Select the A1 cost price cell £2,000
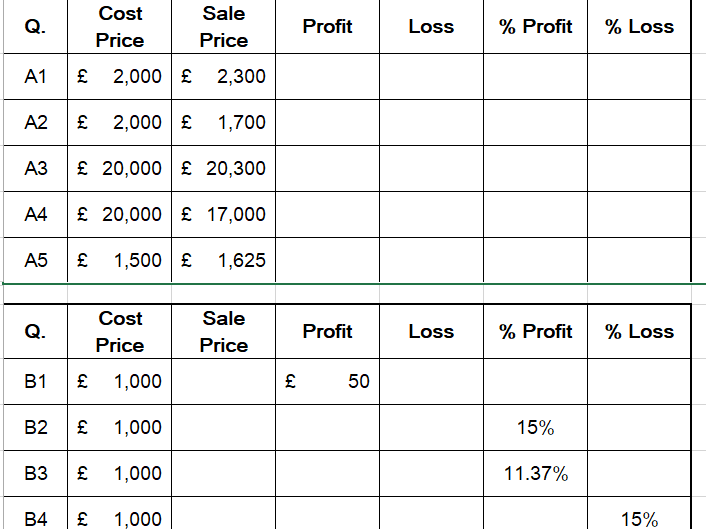Screen dimensions: 706x529 [x=120, y=76]
